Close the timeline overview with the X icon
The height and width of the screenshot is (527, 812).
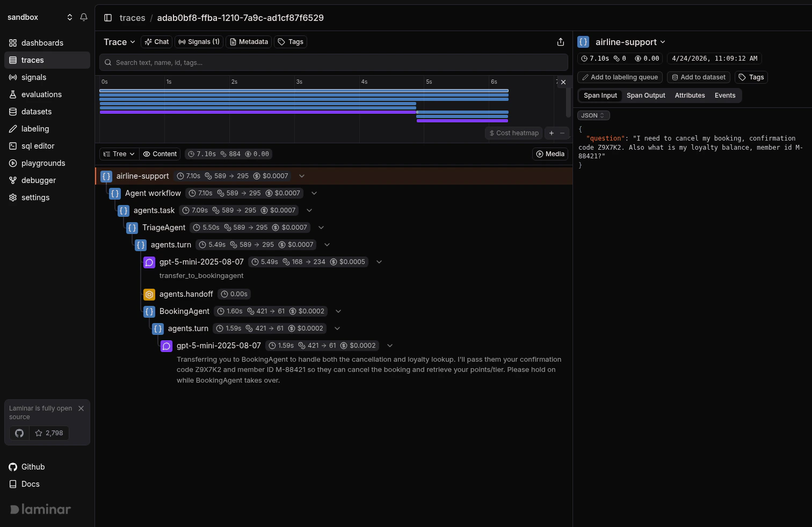[x=563, y=82]
